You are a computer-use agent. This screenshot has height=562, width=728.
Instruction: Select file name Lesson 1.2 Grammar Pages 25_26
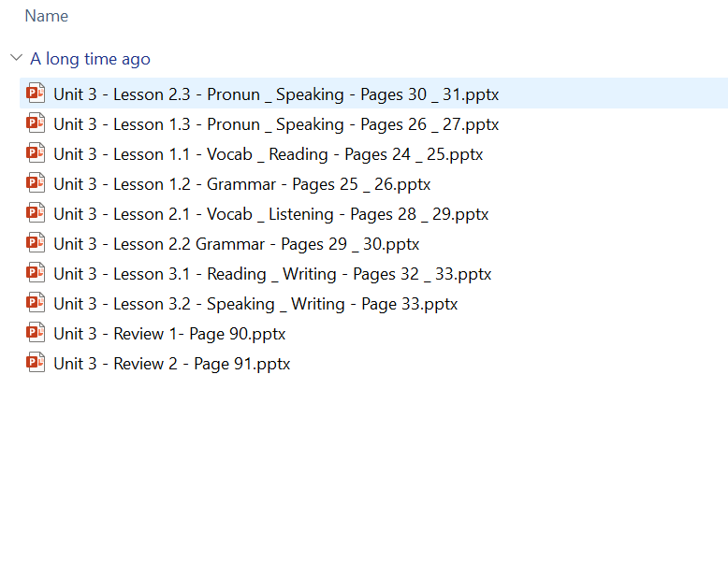pyautogui.click(x=241, y=184)
